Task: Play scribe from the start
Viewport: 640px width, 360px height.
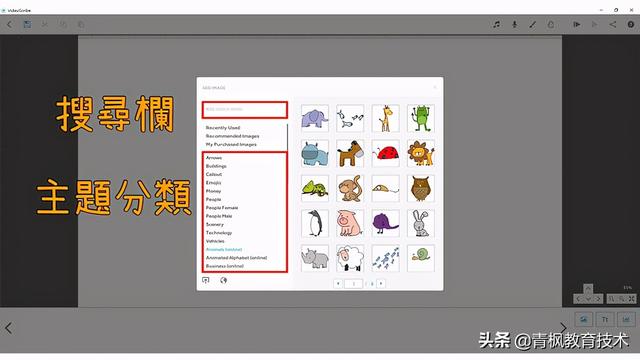Action: [x=577, y=24]
